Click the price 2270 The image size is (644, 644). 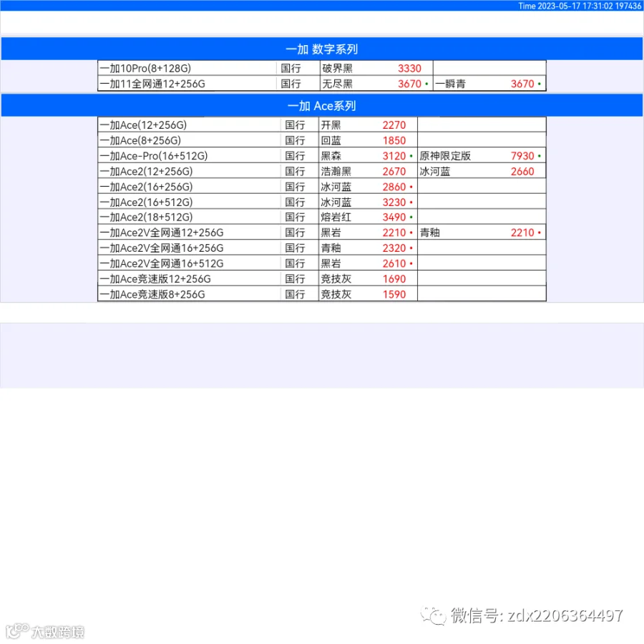coord(394,125)
